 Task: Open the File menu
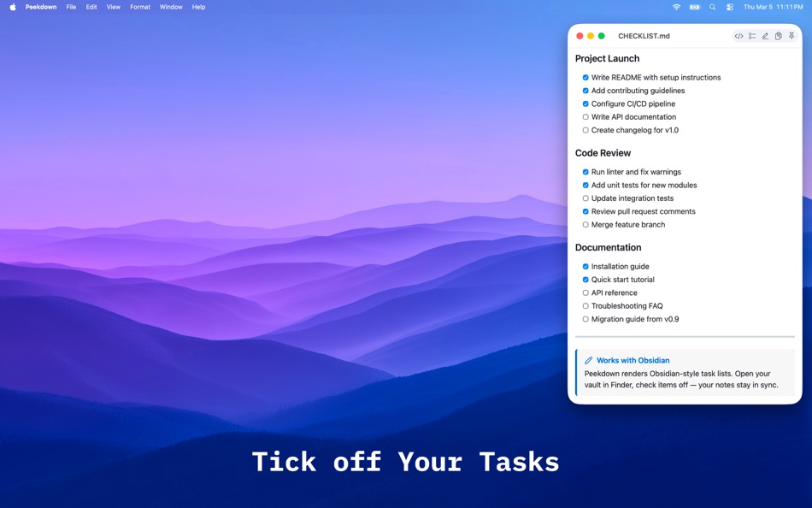point(71,7)
